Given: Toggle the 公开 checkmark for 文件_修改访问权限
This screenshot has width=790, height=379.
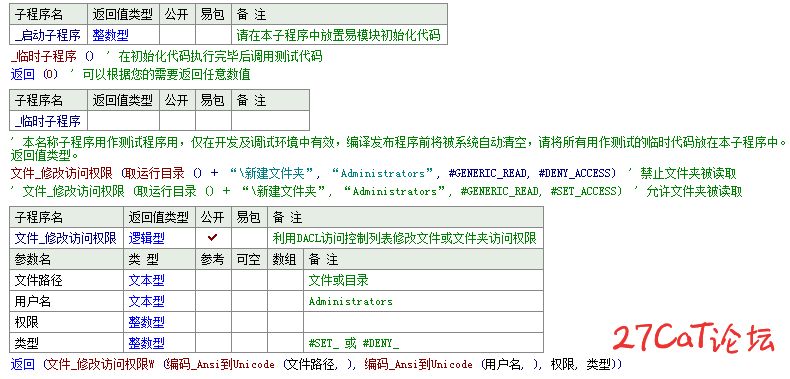Looking at the screenshot, I should (213, 238).
